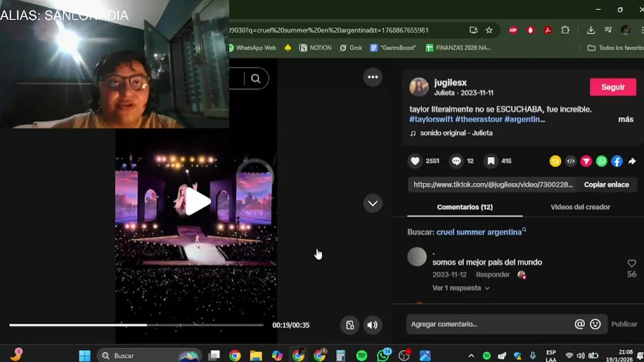
Task: Open more share options arrow
Action: (x=632, y=161)
